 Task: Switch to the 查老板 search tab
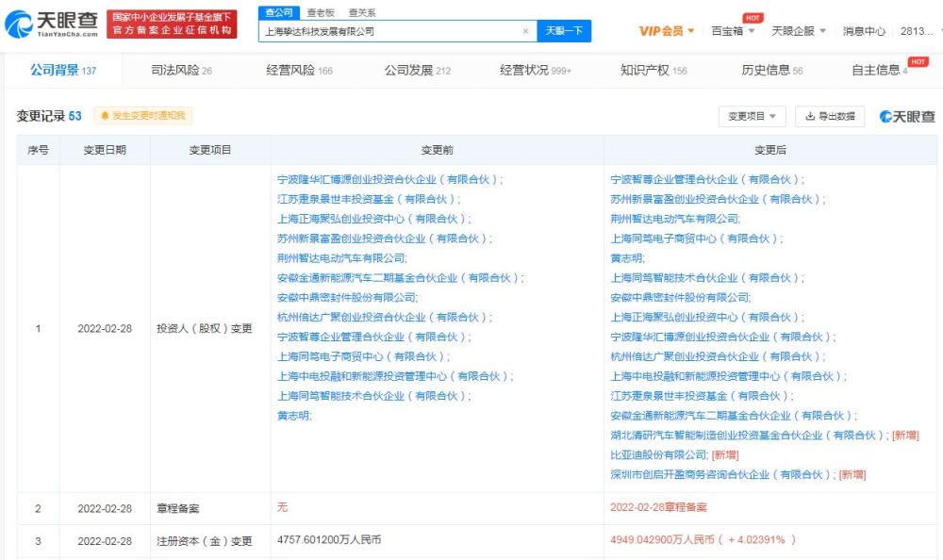319,13
